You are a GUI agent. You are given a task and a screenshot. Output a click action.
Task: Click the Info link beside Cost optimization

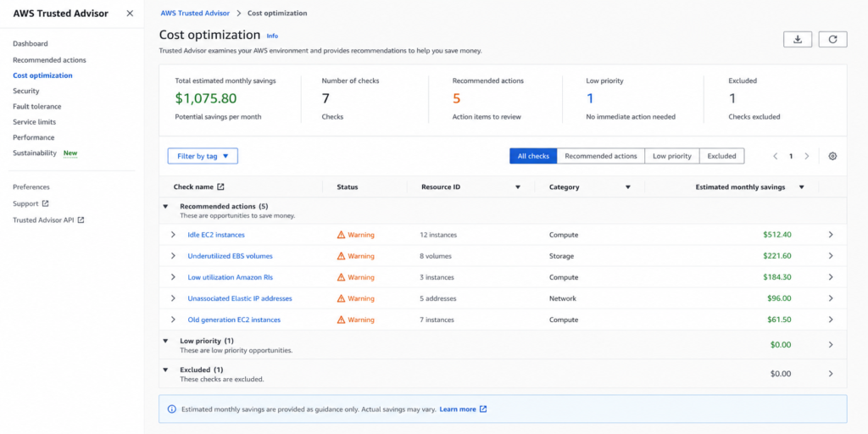tap(272, 36)
